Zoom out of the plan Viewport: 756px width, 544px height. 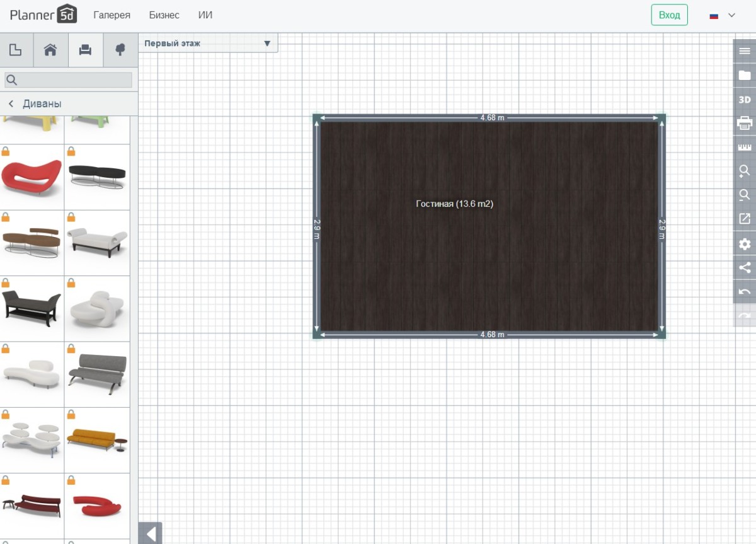745,195
